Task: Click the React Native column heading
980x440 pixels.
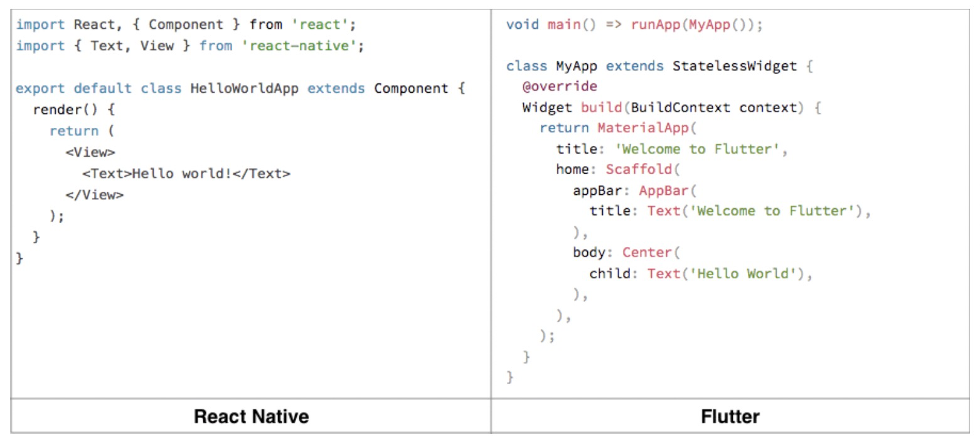Action: coord(251,416)
